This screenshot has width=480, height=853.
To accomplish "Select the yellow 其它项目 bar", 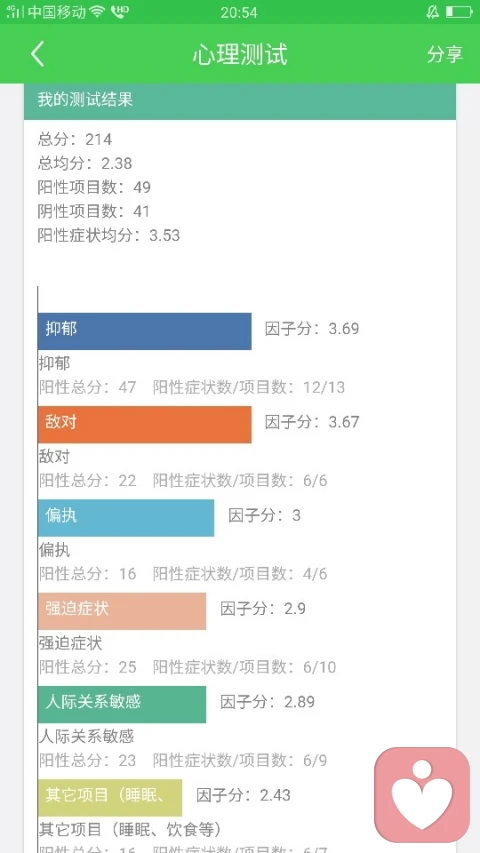I will click(x=110, y=798).
